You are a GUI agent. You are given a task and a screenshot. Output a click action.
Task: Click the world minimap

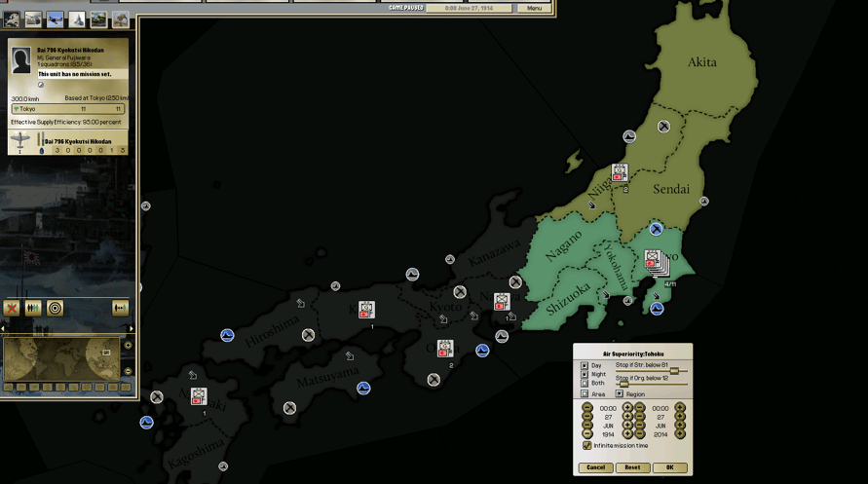(x=61, y=358)
